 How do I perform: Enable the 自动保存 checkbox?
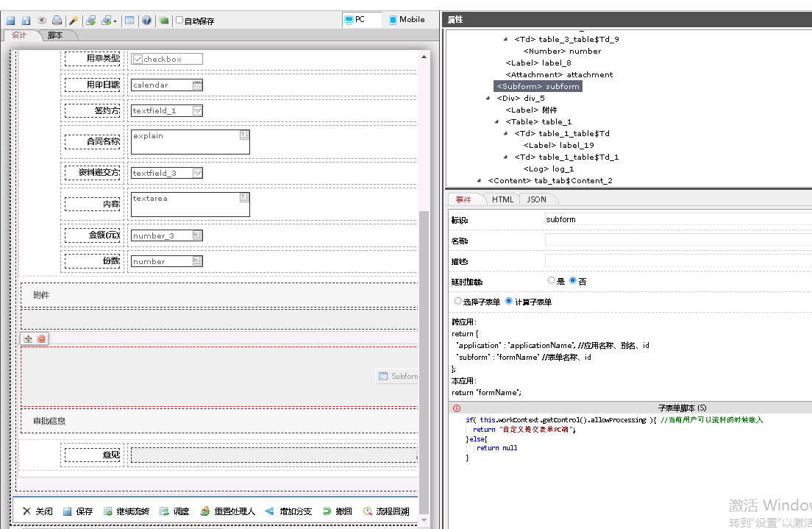point(179,21)
